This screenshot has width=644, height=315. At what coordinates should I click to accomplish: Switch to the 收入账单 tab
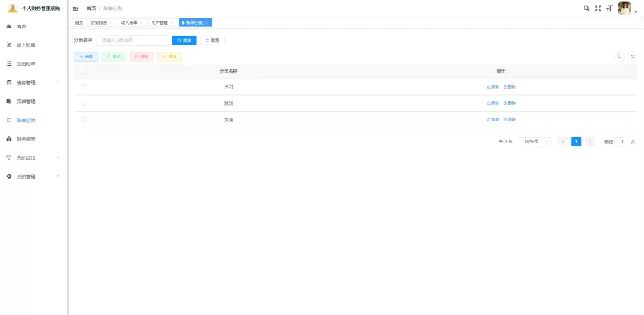131,23
